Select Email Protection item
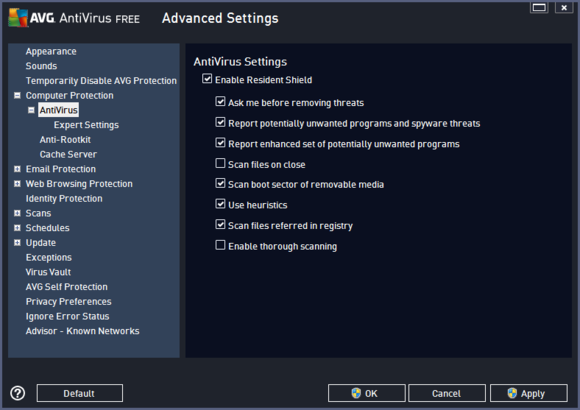The height and width of the screenshot is (410, 580). (x=61, y=169)
